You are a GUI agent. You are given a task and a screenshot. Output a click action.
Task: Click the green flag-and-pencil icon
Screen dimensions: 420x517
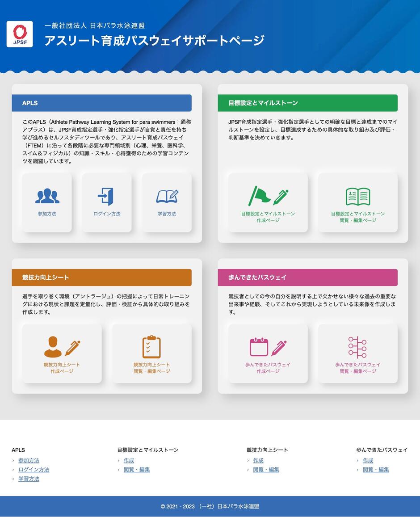click(268, 196)
